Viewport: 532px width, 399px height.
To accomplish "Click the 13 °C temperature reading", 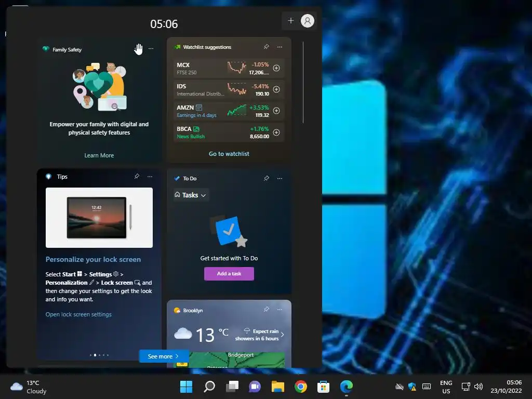I will (212, 335).
